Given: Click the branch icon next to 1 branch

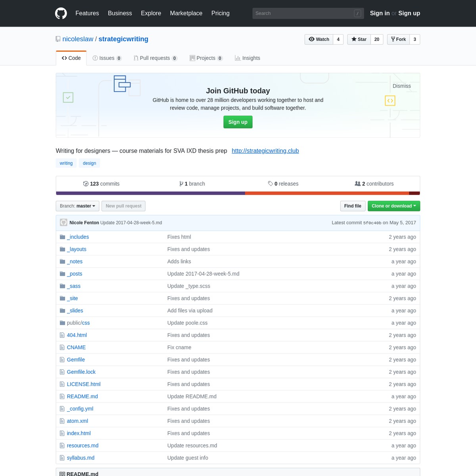Looking at the screenshot, I should click(181, 184).
